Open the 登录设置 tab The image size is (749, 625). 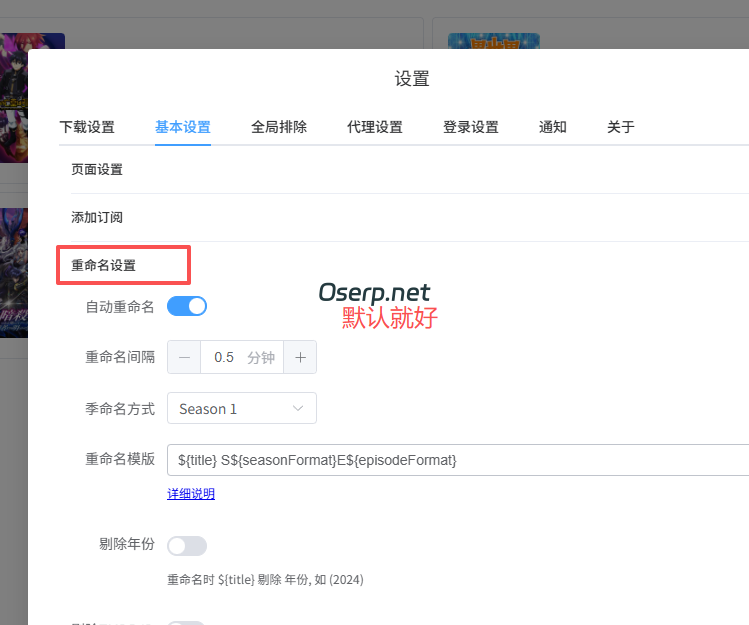coord(471,127)
